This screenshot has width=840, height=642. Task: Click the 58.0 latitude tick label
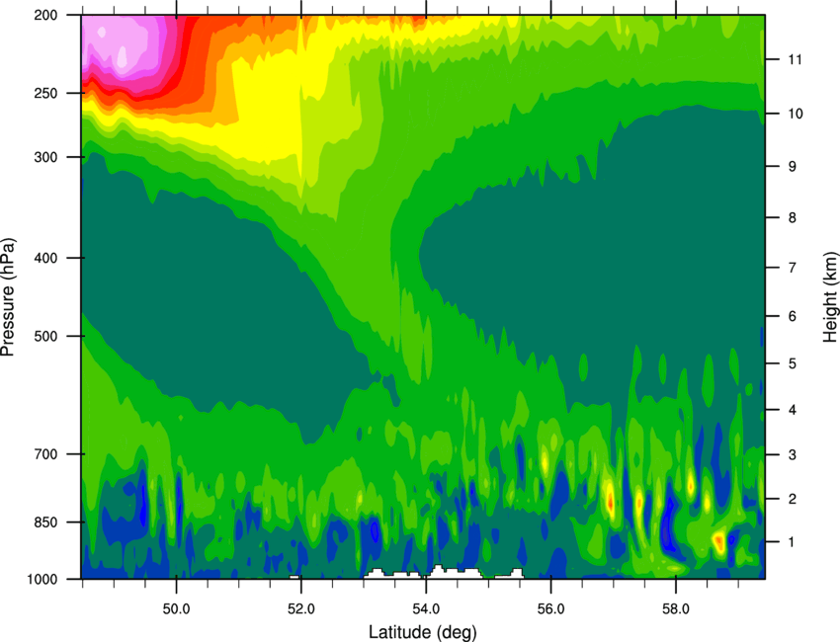pos(676,608)
